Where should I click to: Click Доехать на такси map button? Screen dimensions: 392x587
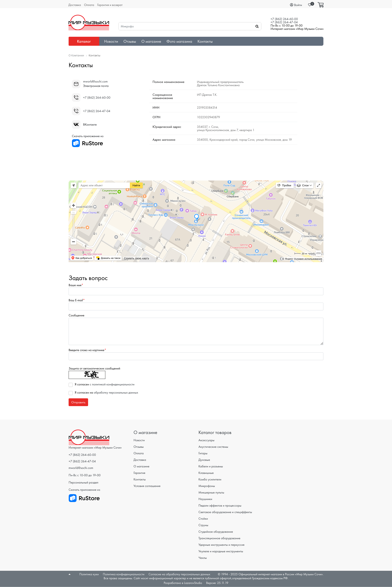click(x=108, y=258)
